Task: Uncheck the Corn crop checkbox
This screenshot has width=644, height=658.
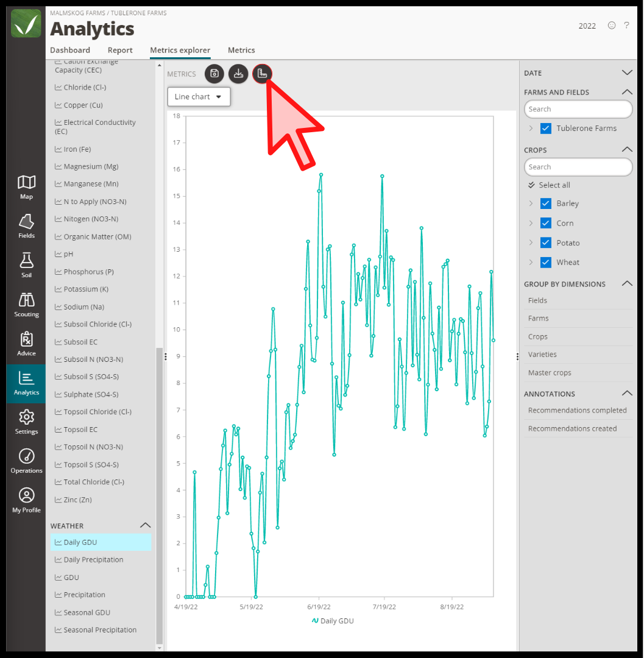Action: [545, 223]
